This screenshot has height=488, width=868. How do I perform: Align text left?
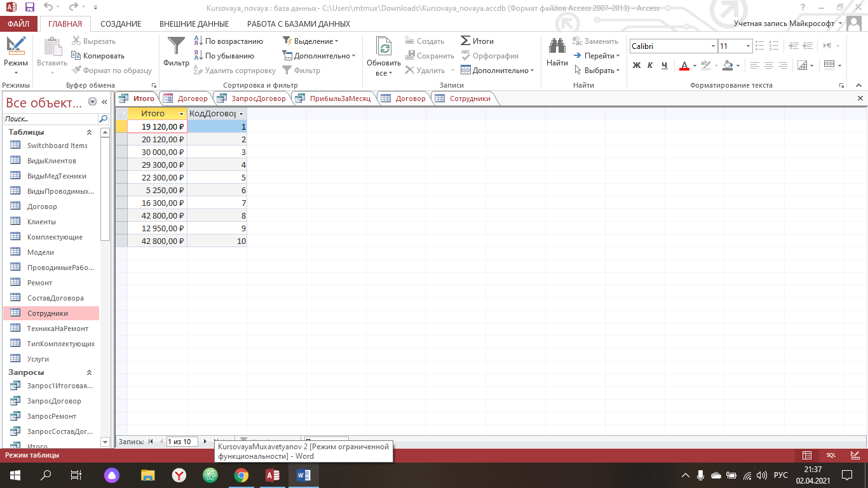pyautogui.click(x=755, y=65)
